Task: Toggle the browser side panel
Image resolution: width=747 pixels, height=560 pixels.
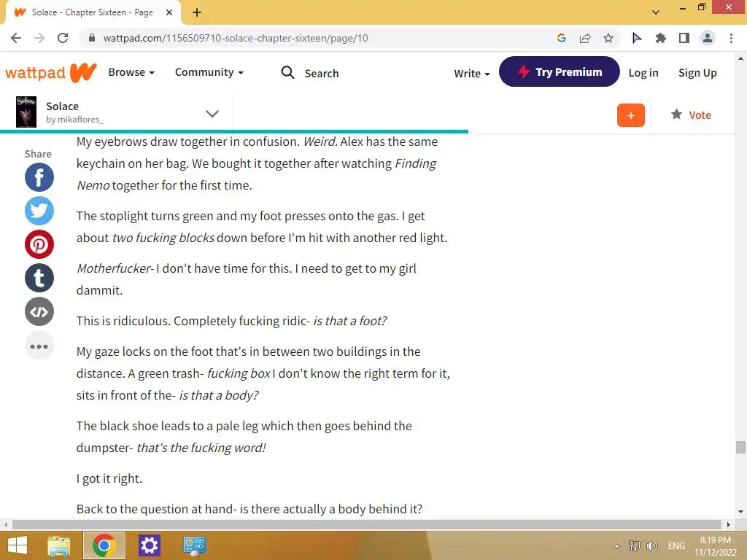Action: coord(684,38)
